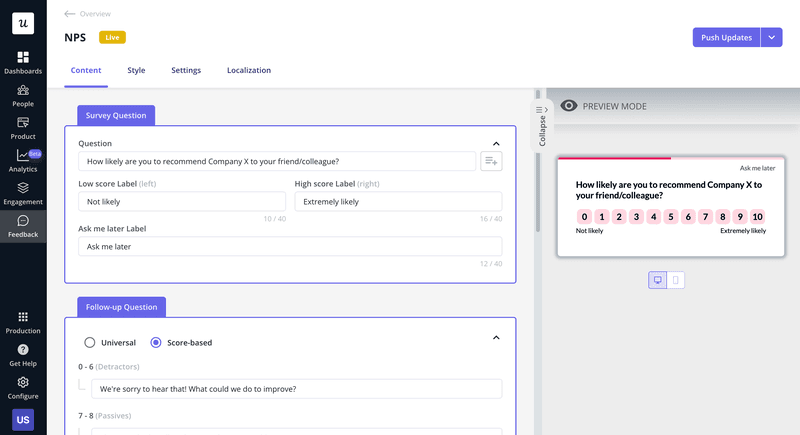Click the Push Updates button
The height and width of the screenshot is (435, 800).
726,37
